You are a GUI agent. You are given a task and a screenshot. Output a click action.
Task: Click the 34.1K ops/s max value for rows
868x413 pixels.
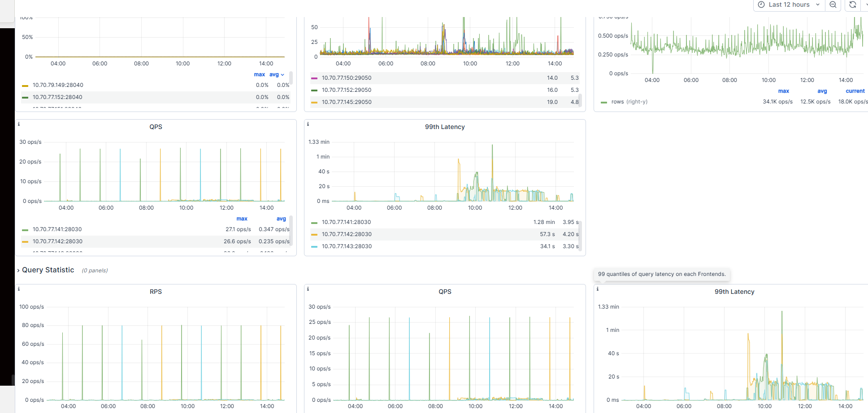point(778,102)
